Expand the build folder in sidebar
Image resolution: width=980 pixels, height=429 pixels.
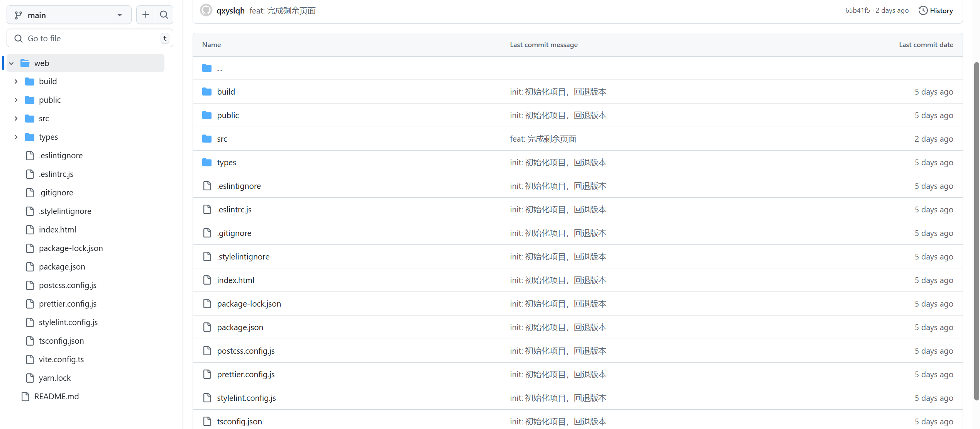[x=16, y=81]
